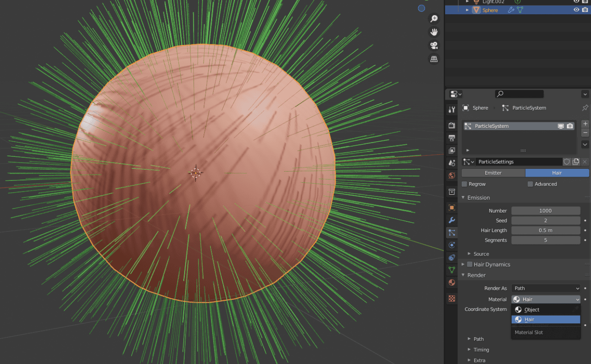Switch to the Texture properties tab
The height and width of the screenshot is (364, 591).
[451, 298]
